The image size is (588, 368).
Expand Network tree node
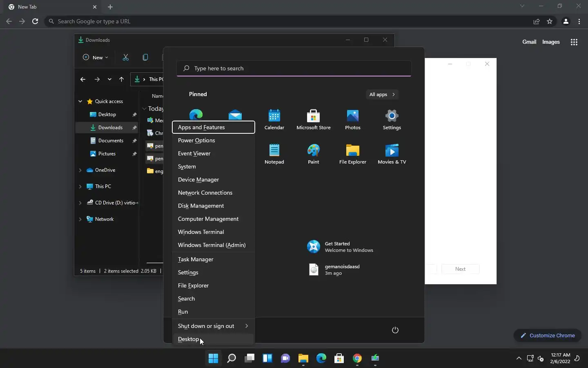pyautogui.click(x=80, y=219)
